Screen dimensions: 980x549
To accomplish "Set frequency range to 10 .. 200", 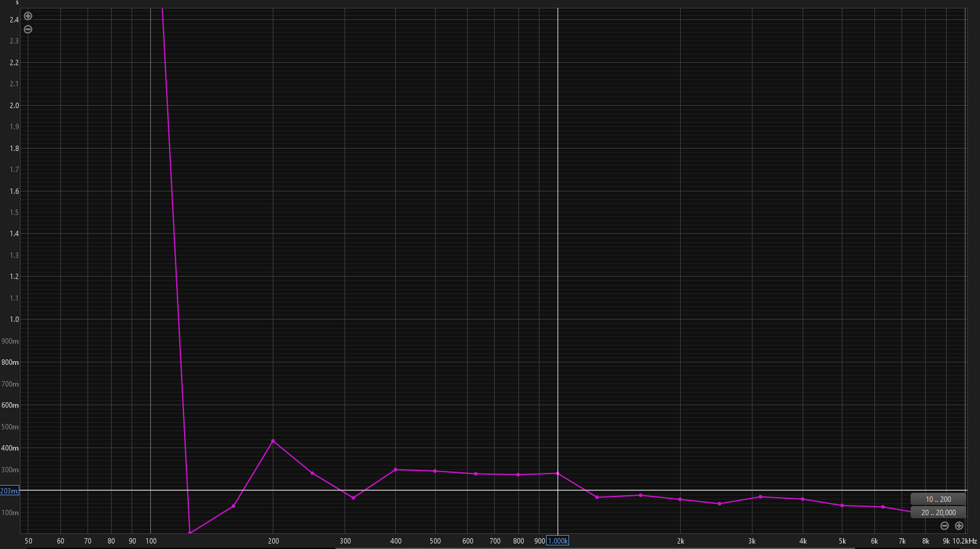I will [x=938, y=499].
